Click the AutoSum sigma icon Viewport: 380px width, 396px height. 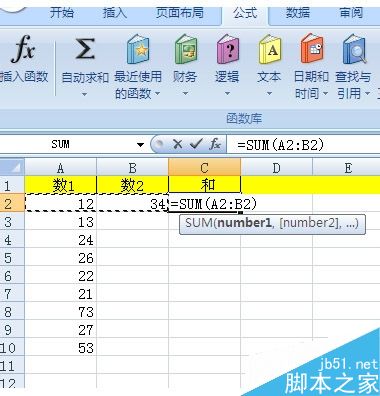tap(85, 49)
